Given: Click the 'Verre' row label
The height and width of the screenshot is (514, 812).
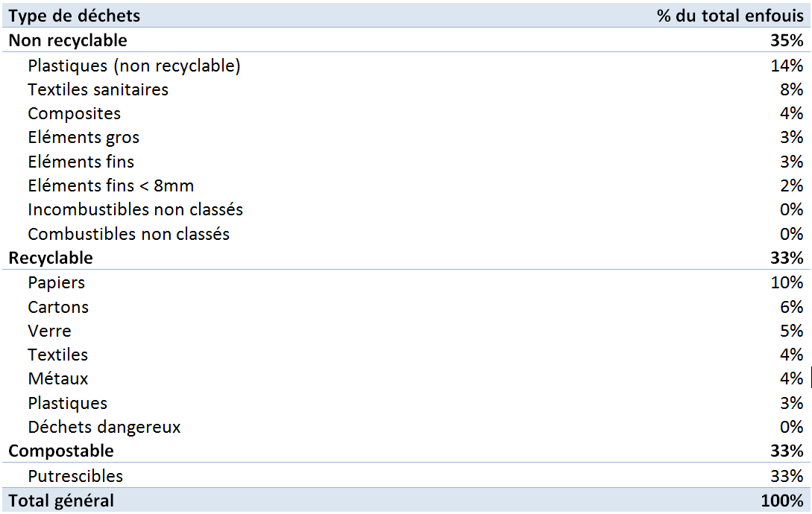Looking at the screenshot, I should point(50,331).
